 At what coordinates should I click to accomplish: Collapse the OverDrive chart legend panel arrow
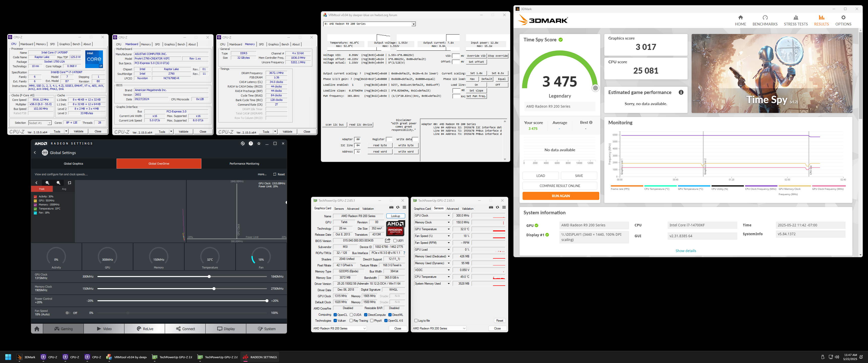pos(36,183)
